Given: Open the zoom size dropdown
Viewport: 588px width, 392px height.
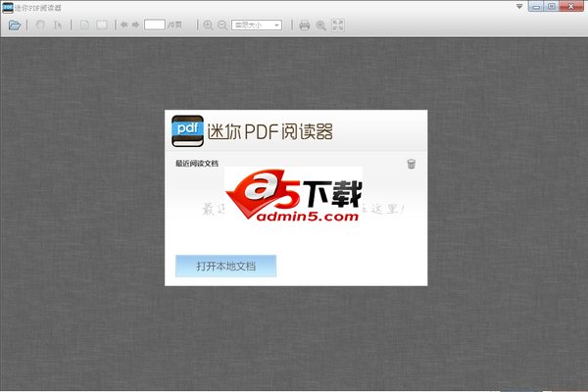Looking at the screenshot, I should pyautogui.click(x=257, y=25).
